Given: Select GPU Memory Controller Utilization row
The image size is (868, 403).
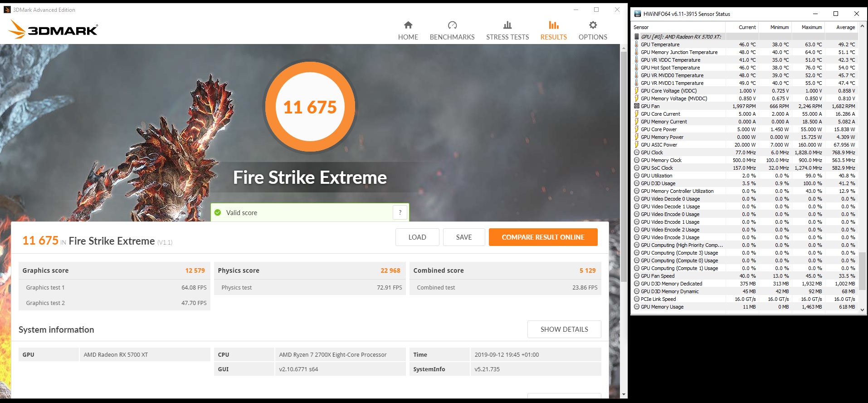Looking at the screenshot, I should pyautogui.click(x=745, y=191).
